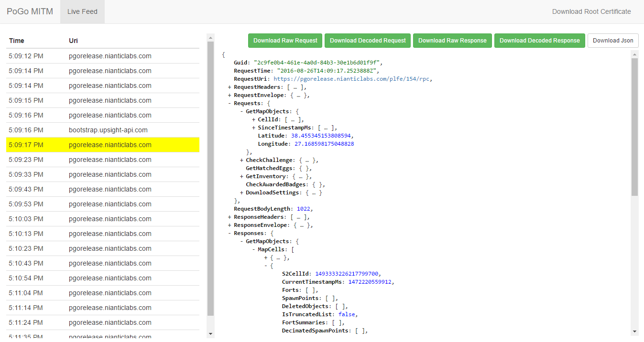Click the request list scrollbar thumb

coord(210,178)
